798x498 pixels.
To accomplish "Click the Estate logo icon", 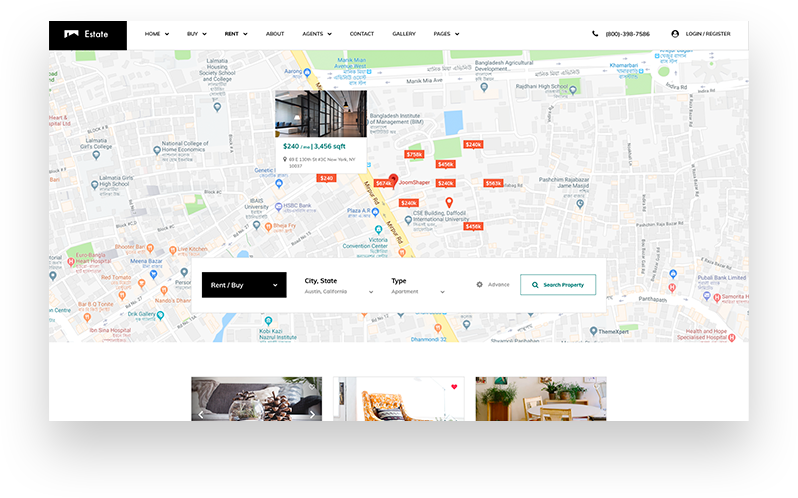I will coord(71,34).
